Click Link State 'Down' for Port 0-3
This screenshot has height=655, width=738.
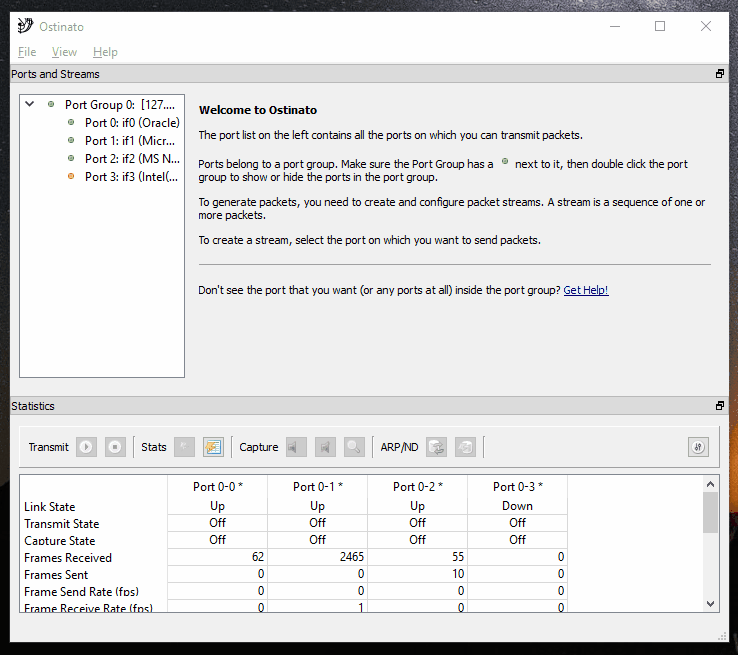tap(518, 506)
